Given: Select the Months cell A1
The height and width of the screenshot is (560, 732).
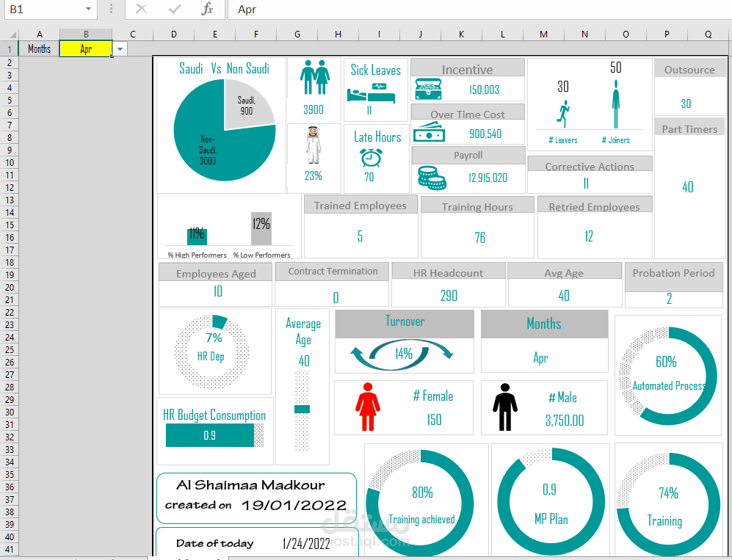Looking at the screenshot, I should (x=39, y=48).
